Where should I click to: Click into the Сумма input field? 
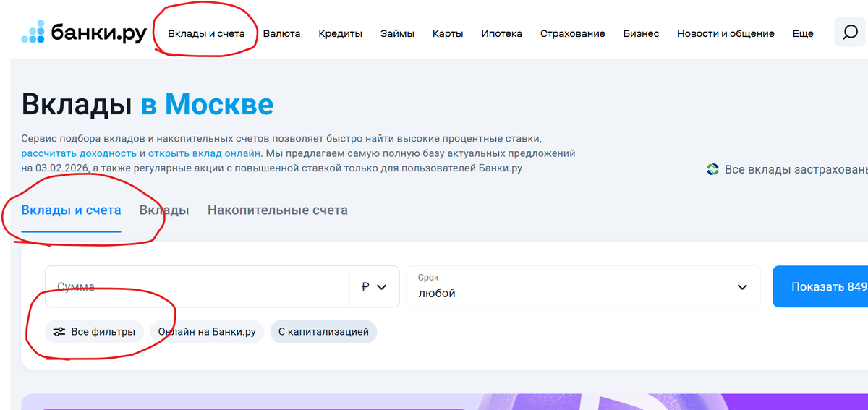click(x=197, y=286)
